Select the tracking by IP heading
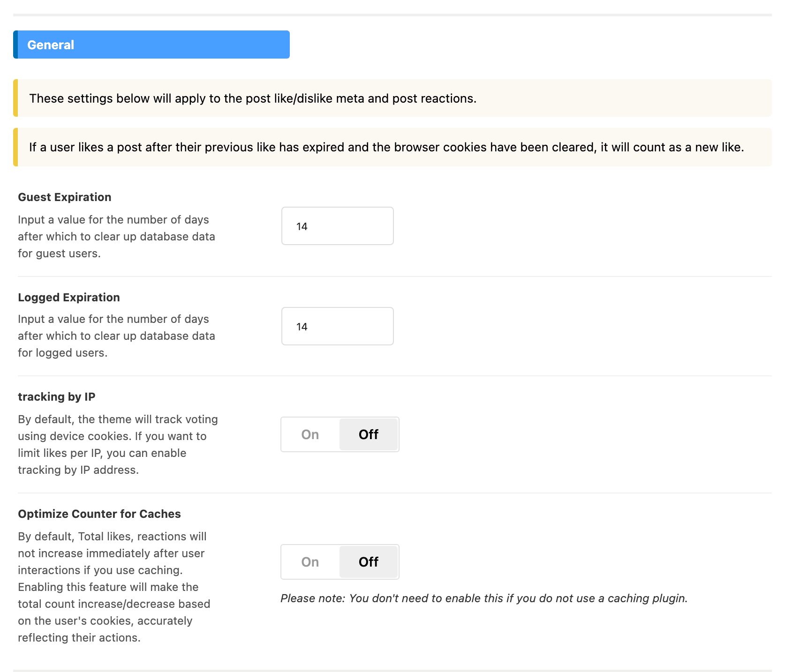Viewport: 785px width, 672px height. (x=57, y=397)
